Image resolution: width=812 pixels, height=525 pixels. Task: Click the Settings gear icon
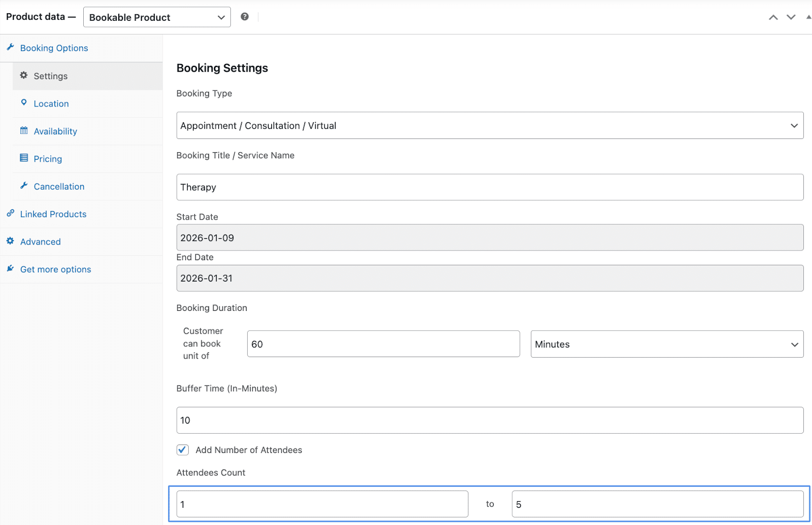(24, 75)
